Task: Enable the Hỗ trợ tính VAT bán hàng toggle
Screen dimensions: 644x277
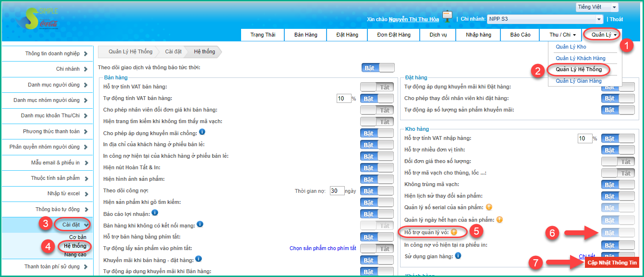Action: pyautogui.click(x=377, y=87)
